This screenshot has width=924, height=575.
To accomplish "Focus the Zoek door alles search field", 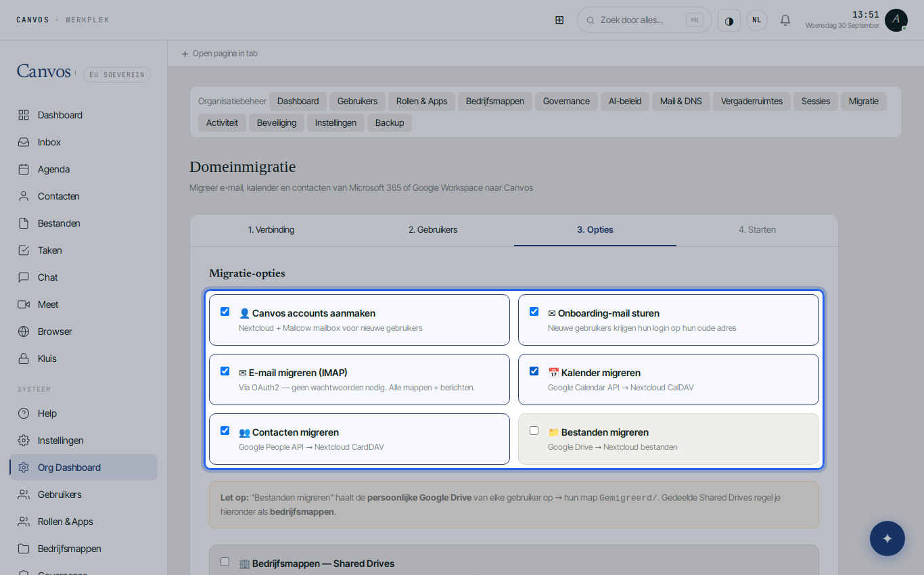I will tap(645, 20).
